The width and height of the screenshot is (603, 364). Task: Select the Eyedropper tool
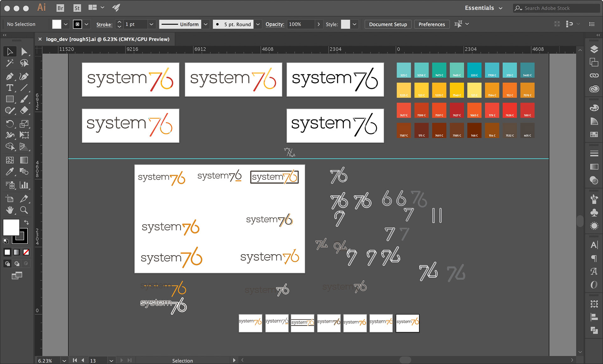pos(10,171)
